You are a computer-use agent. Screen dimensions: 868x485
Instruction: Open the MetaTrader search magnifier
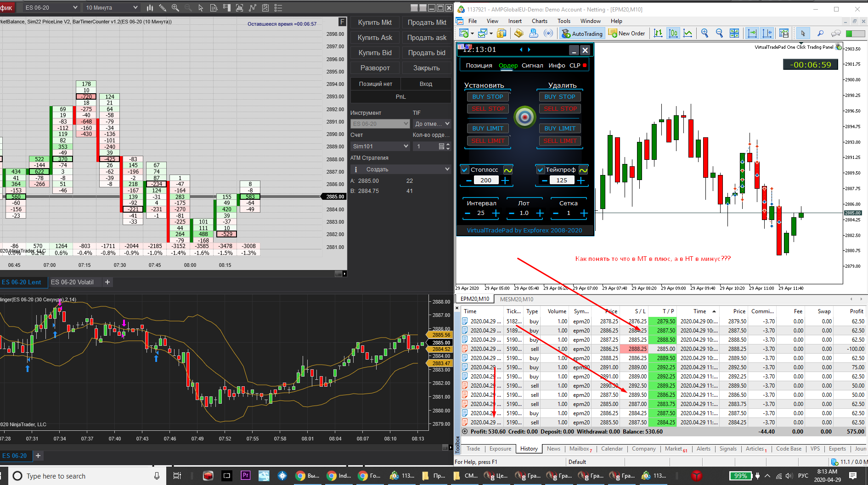[820, 33]
